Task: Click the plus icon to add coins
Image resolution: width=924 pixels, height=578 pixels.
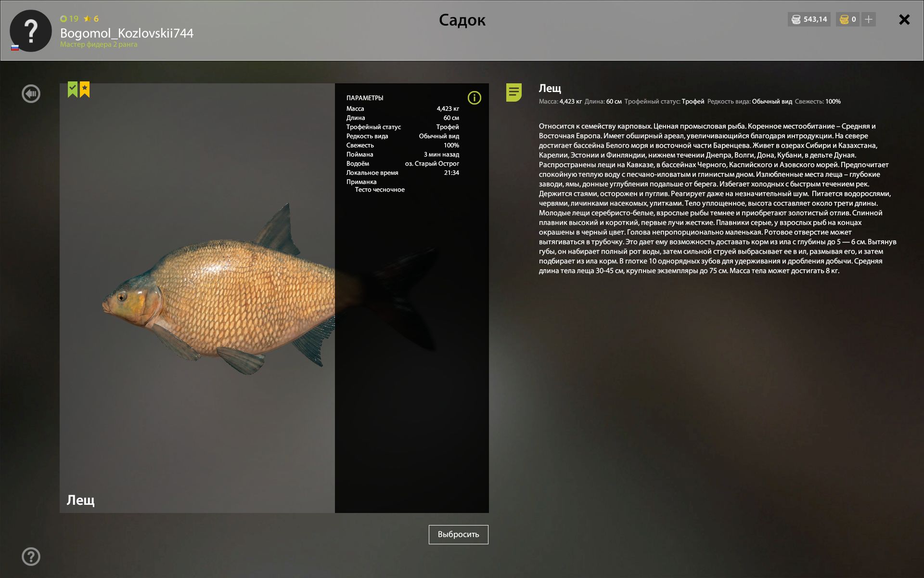Action: tap(869, 19)
